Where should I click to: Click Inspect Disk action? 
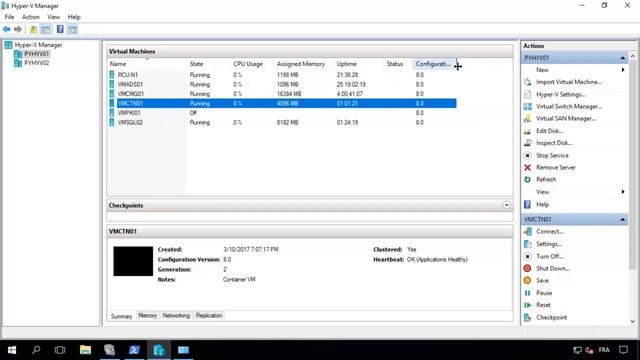point(554,143)
